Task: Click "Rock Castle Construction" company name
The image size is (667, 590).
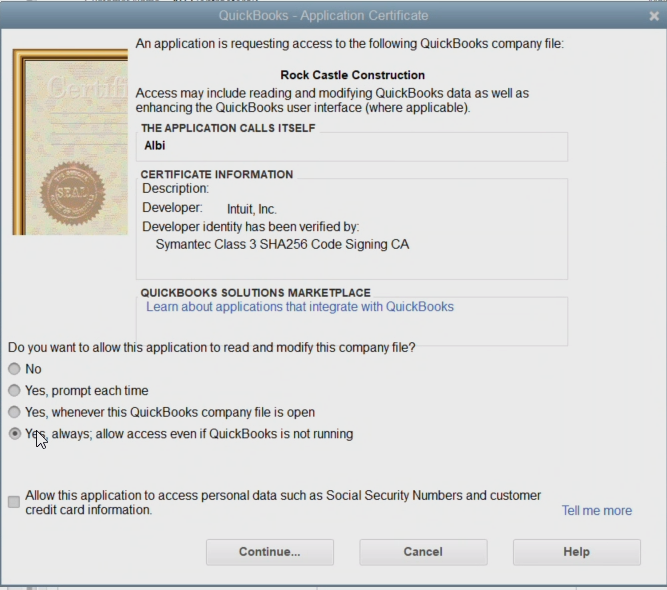Action: point(352,75)
